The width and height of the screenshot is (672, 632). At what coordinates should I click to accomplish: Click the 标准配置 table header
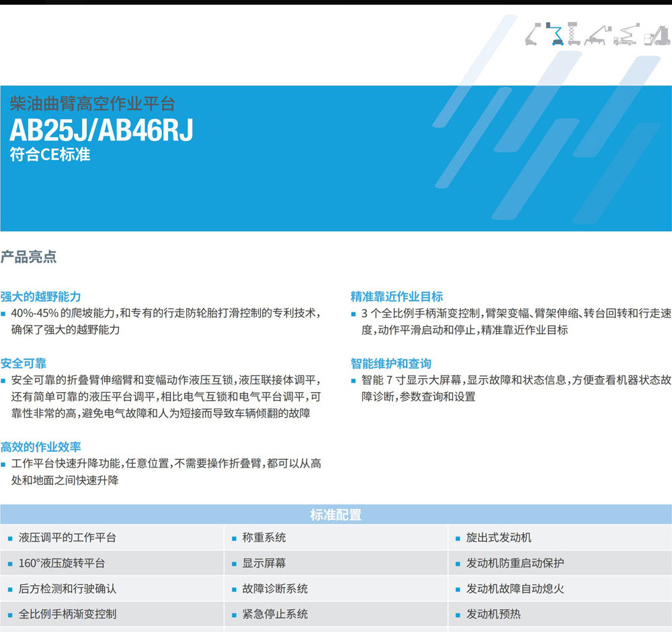pyautogui.click(x=335, y=515)
